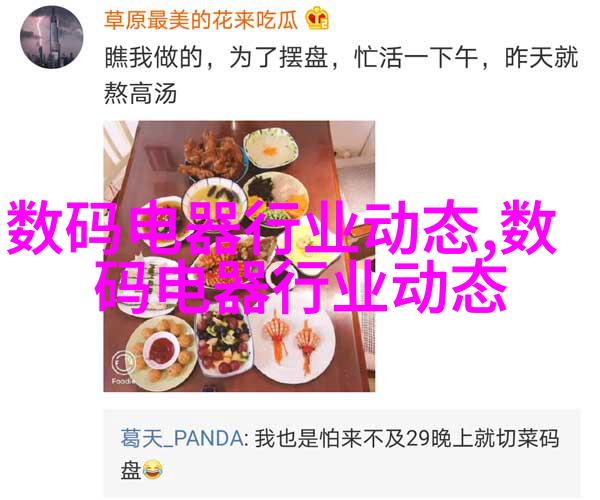
Task: Open commenter 葛天_PANDA's profile
Action: pos(181,438)
